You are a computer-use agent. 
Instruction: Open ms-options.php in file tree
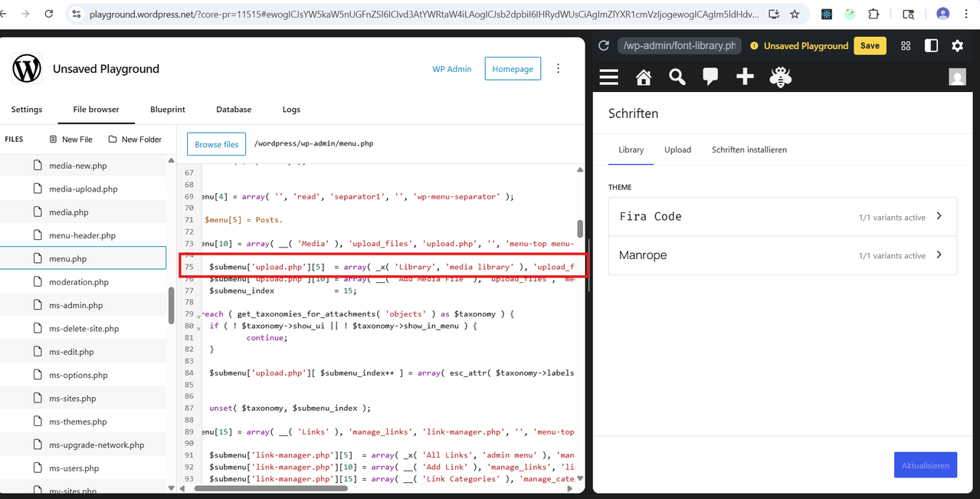tap(83, 375)
